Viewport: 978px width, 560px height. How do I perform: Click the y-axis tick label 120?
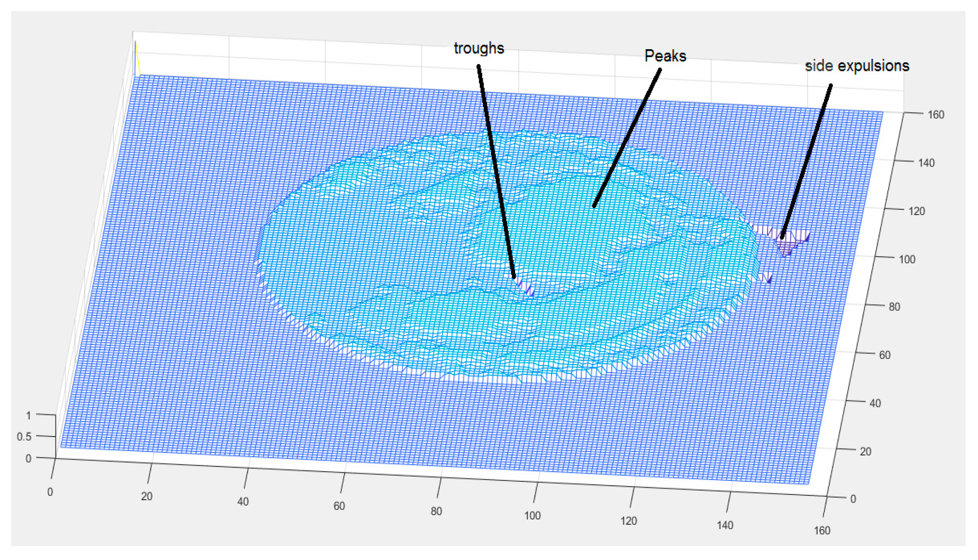pos(916,211)
